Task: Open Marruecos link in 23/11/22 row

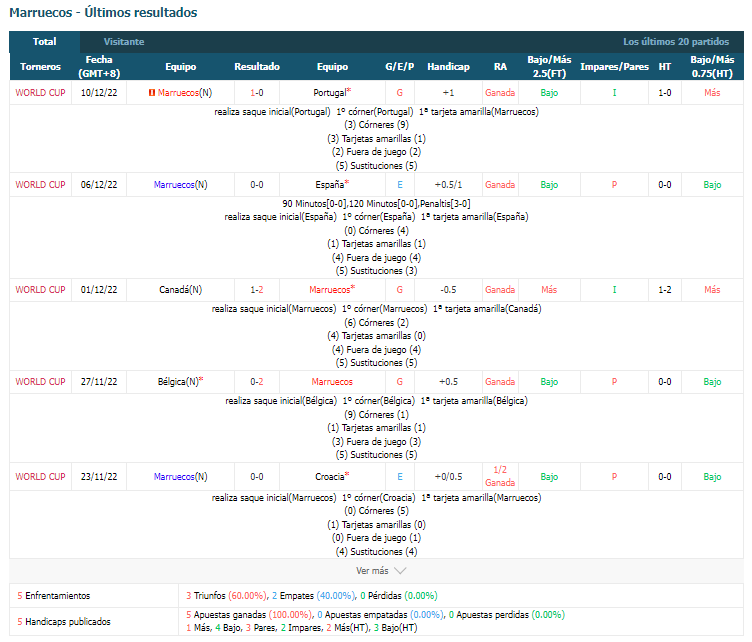Action: coord(174,477)
